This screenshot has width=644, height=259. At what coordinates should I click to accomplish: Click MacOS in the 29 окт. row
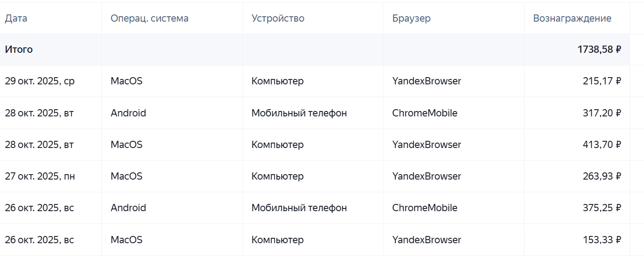tap(127, 81)
